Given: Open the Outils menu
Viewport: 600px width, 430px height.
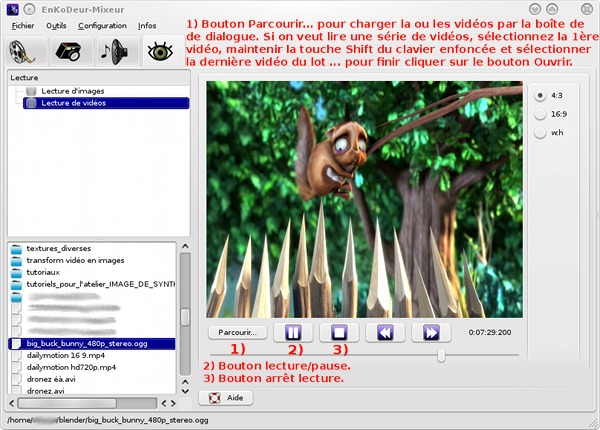Looking at the screenshot, I should click(56, 26).
